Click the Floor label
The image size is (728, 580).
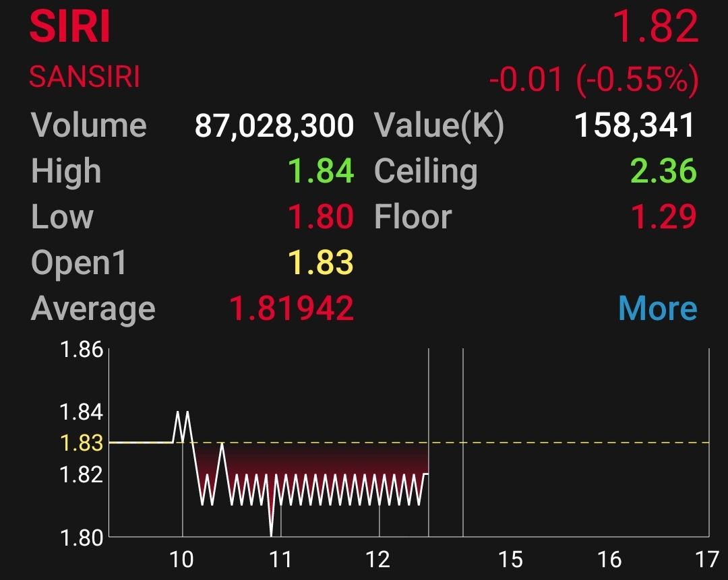413,217
